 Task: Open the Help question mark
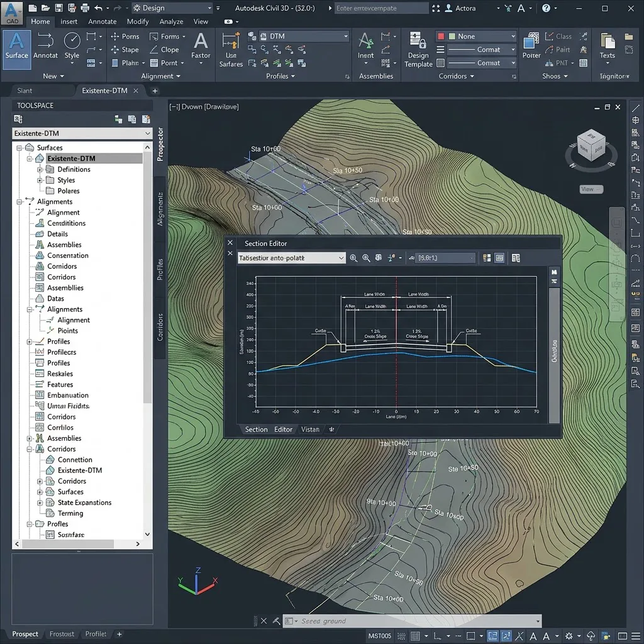coord(546,8)
